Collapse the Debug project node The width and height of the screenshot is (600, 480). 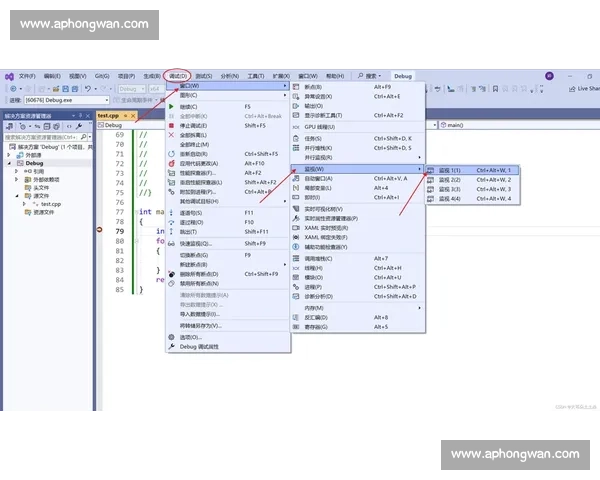9,163
